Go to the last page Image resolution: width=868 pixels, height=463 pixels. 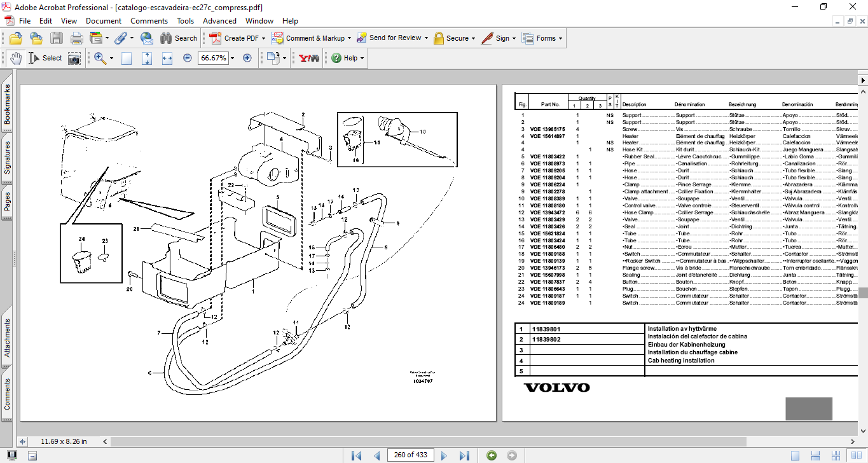point(464,455)
